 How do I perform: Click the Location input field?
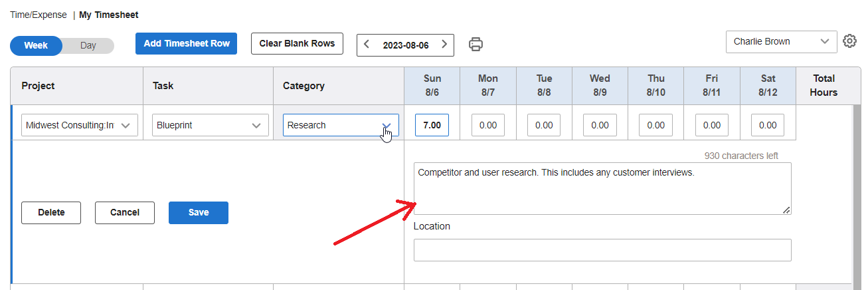[x=602, y=250]
